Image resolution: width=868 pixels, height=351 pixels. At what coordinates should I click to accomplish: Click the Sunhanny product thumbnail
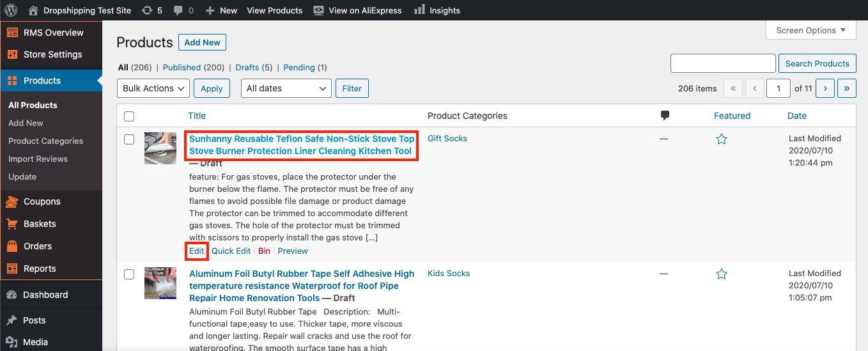[x=160, y=148]
